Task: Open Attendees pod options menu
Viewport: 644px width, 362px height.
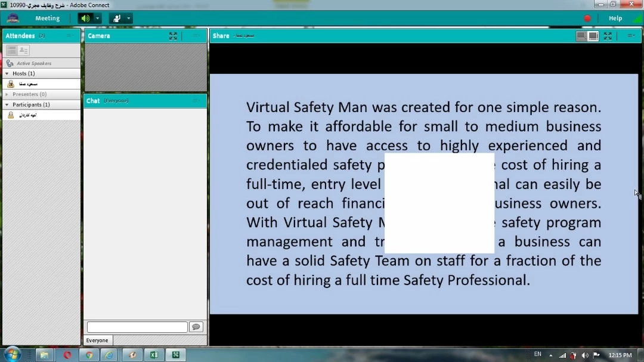Action: coord(70,36)
